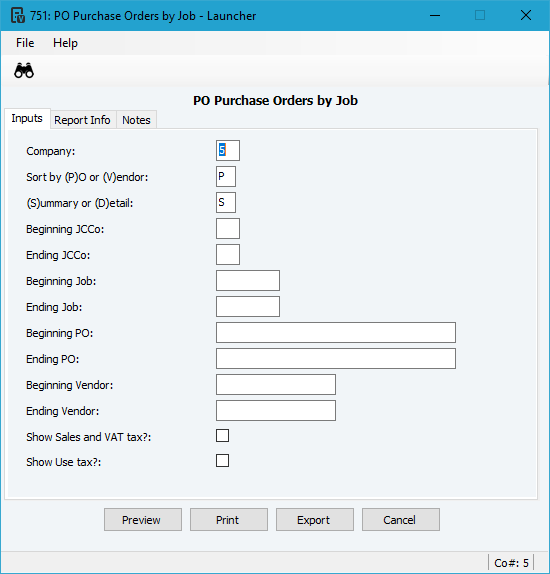This screenshot has width=550, height=574.
Task: Click the Summary or Detail field
Action: tap(226, 202)
